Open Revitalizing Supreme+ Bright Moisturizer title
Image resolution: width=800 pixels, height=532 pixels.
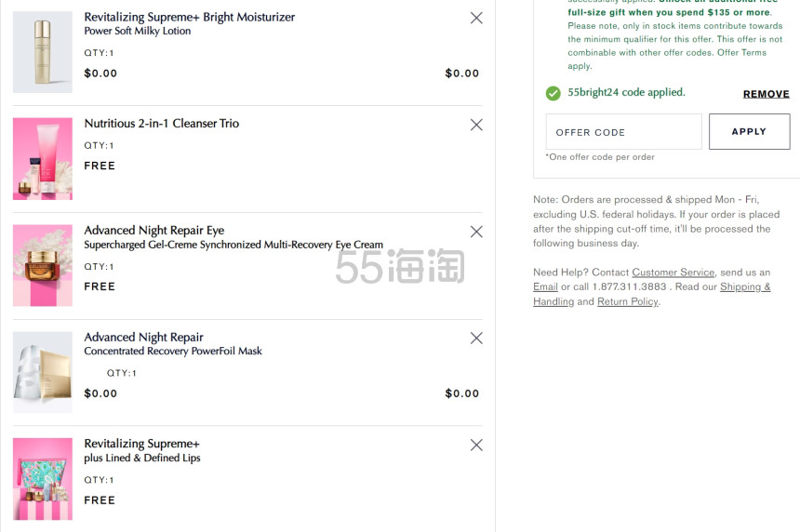coord(189,18)
